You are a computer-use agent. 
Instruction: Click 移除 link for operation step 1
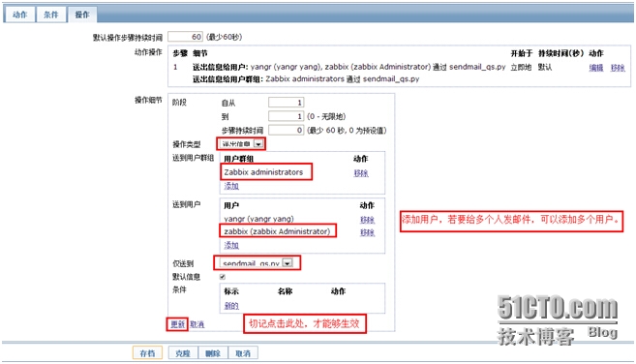618,68
